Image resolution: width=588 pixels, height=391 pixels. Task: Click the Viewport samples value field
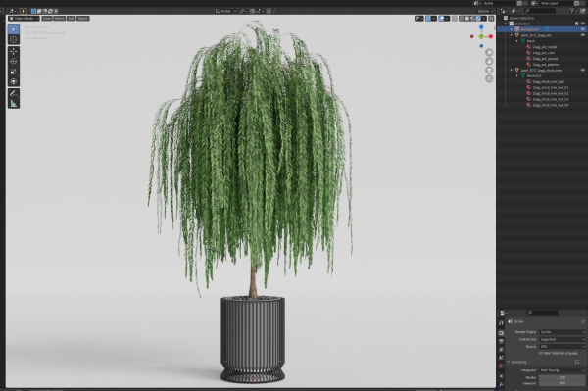(x=562, y=383)
